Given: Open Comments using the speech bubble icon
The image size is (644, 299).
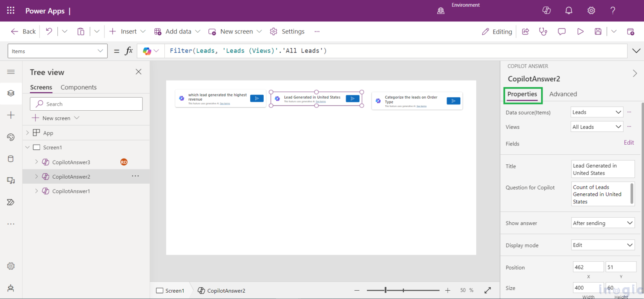Looking at the screenshot, I should tap(561, 31).
